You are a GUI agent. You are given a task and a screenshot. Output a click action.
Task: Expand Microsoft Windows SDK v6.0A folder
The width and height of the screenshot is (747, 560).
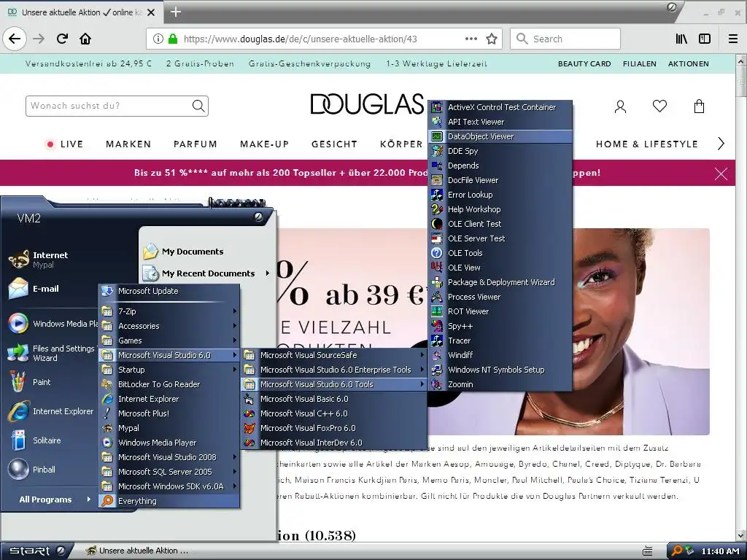[169, 486]
